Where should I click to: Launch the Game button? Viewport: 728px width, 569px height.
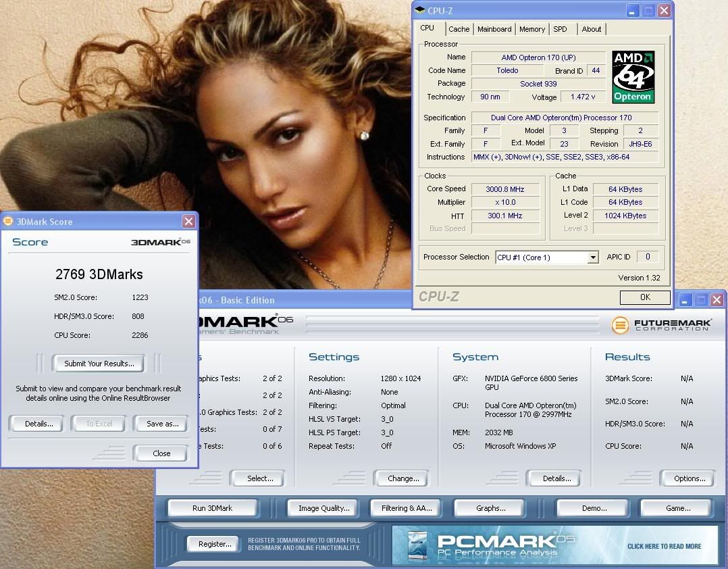(677, 508)
